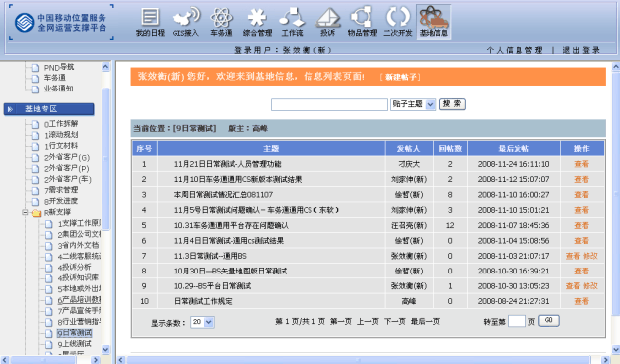Click 查看 for 日常测试工作规定 row
The height and width of the screenshot is (364, 620).
[581, 301]
